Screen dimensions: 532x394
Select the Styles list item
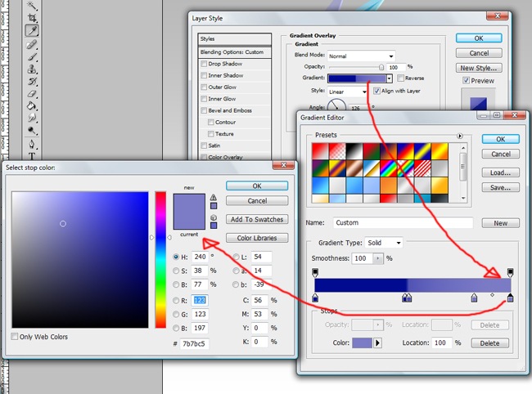pyautogui.click(x=234, y=38)
